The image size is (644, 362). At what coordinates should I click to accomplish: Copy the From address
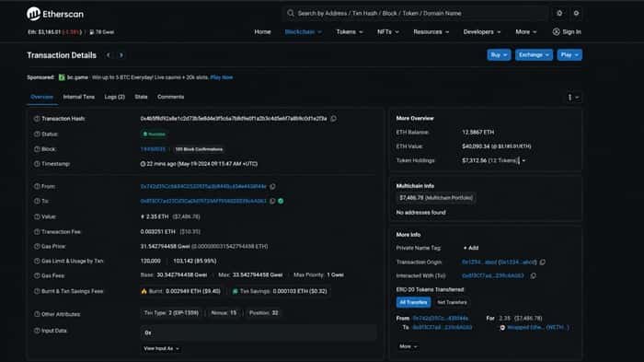[x=272, y=186]
